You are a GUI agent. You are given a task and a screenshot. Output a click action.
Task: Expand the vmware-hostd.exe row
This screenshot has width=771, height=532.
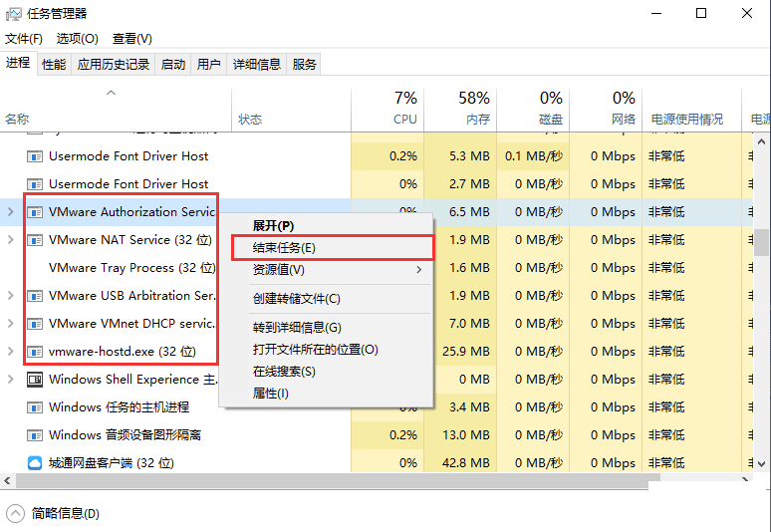[10, 352]
